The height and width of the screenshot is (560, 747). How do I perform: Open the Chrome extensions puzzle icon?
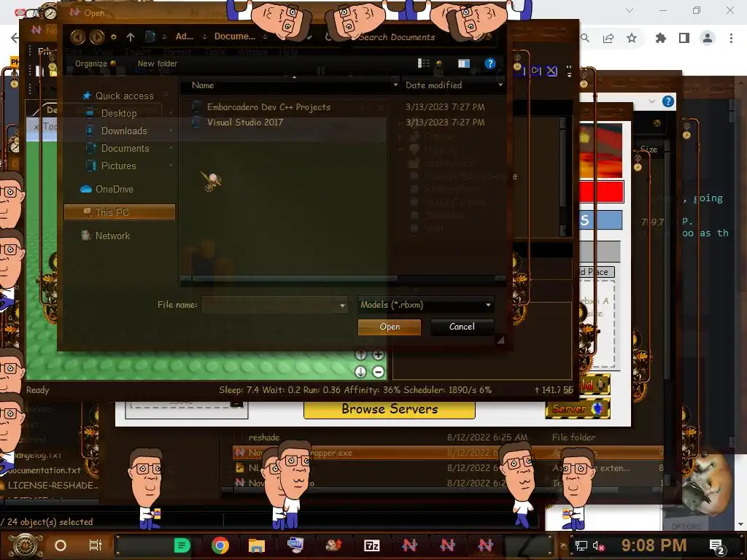pyautogui.click(x=660, y=38)
